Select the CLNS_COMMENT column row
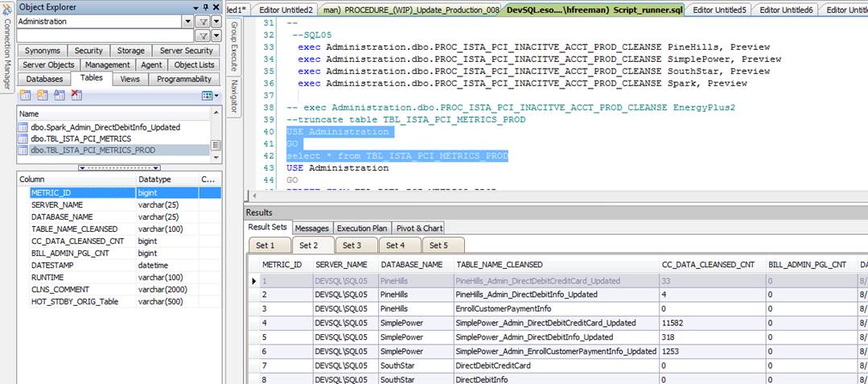This screenshot has width=868, height=384. pos(120,289)
